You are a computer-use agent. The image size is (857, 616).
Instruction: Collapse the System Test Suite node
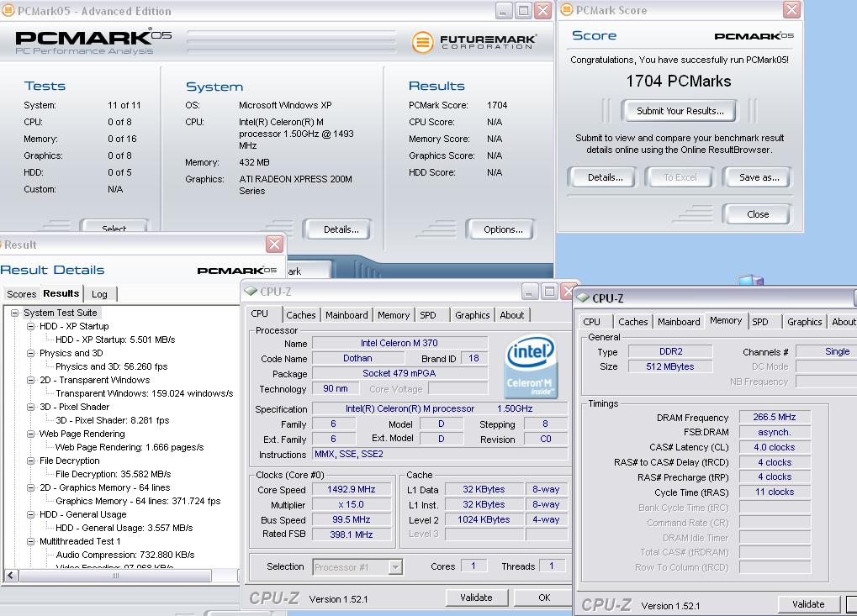pyautogui.click(x=15, y=313)
